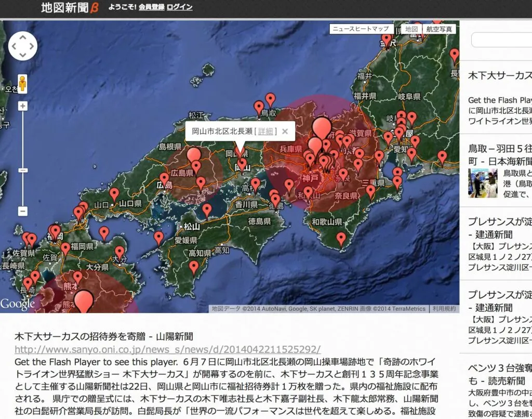The image size is (532, 419).
Task: Open the 会員登録 registration link
Action: tap(151, 7)
